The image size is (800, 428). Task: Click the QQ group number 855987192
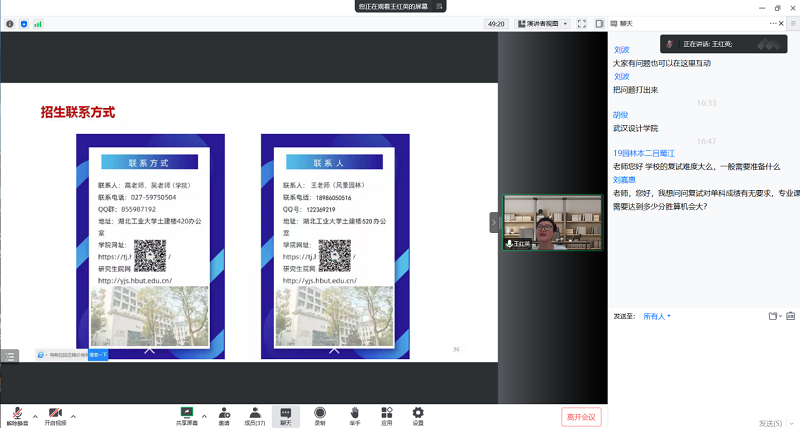pyautogui.click(x=138, y=209)
